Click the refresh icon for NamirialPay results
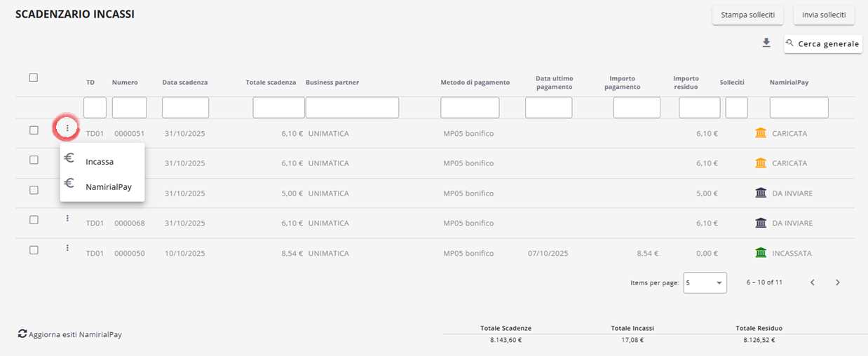868x356 pixels. point(22,334)
